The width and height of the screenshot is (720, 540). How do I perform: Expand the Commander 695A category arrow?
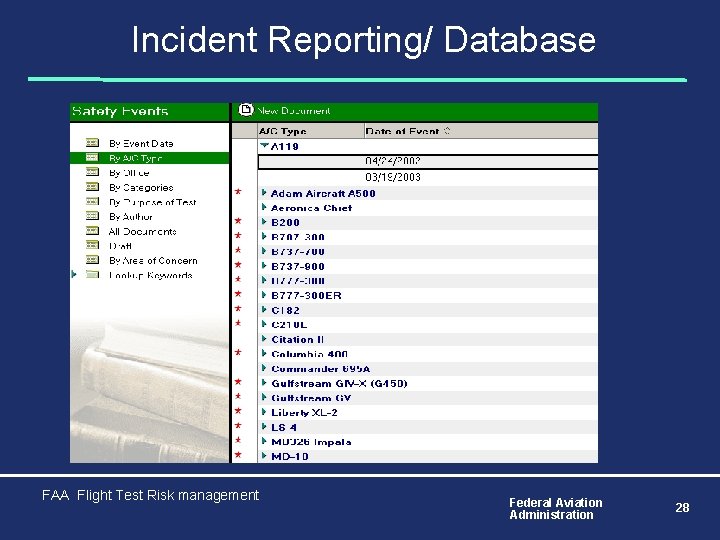[x=264, y=368]
